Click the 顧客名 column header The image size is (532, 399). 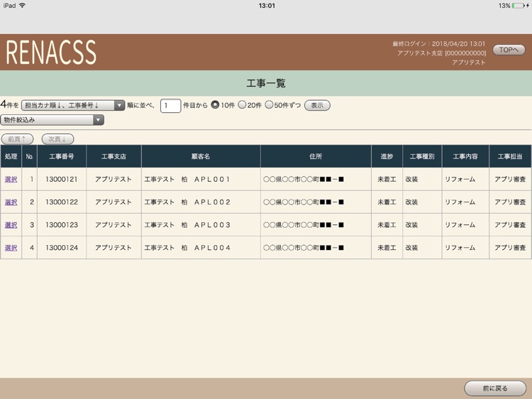[201, 156]
